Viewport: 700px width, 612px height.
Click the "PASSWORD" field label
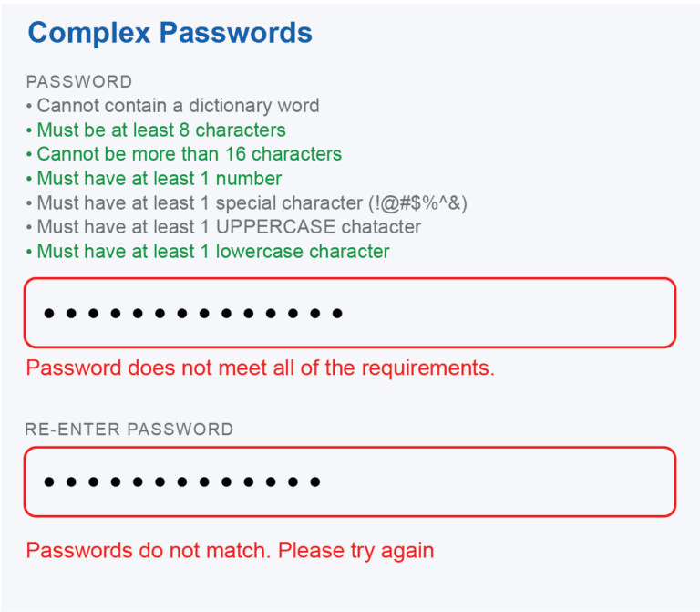pyautogui.click(x=79, y=82)
